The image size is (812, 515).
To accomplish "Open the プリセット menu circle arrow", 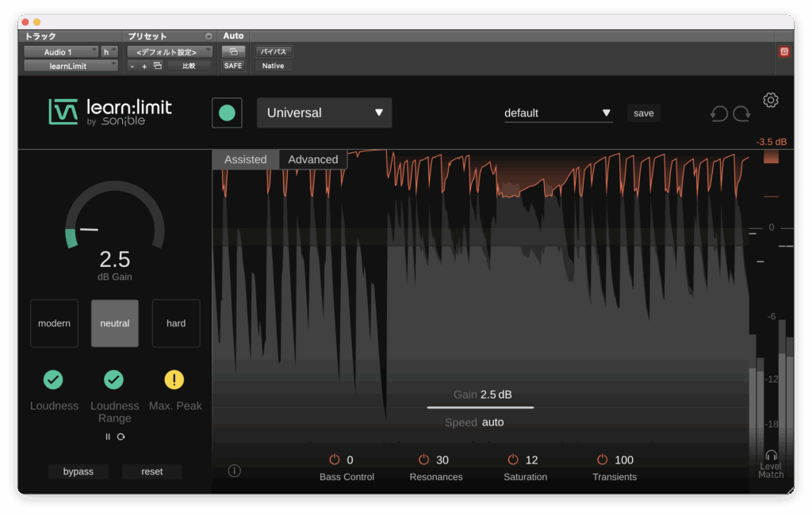I will click(209, 36).
